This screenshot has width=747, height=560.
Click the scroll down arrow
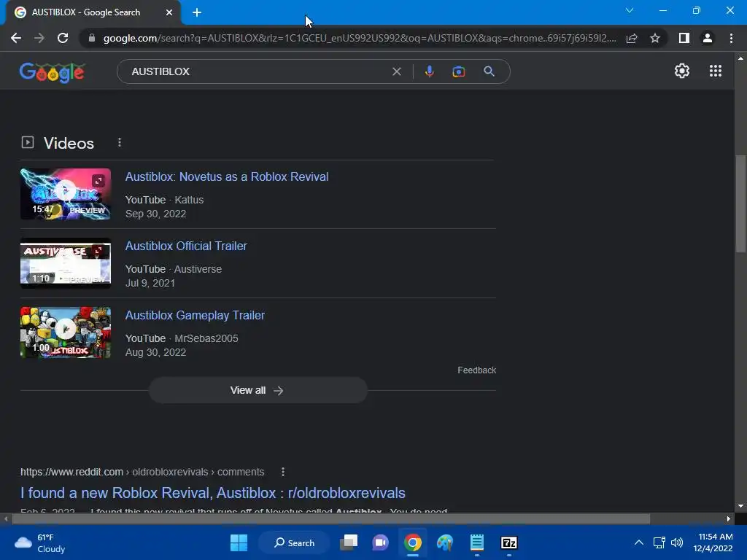pos(740,506)
